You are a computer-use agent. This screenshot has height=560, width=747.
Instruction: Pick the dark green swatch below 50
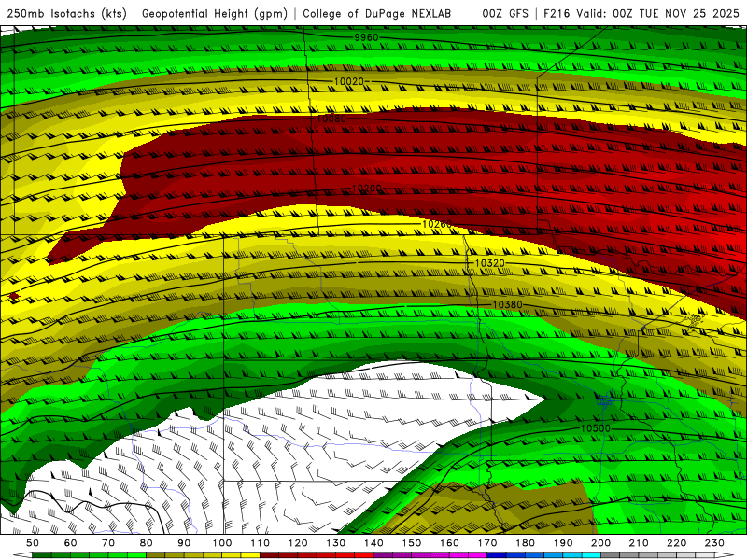click(42, 554)
